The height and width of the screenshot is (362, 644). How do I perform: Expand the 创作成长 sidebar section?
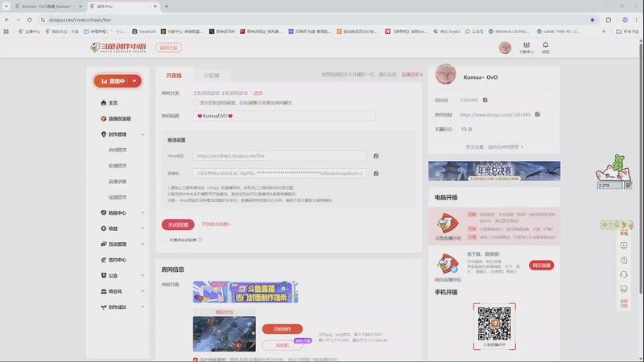coord(142,307)
